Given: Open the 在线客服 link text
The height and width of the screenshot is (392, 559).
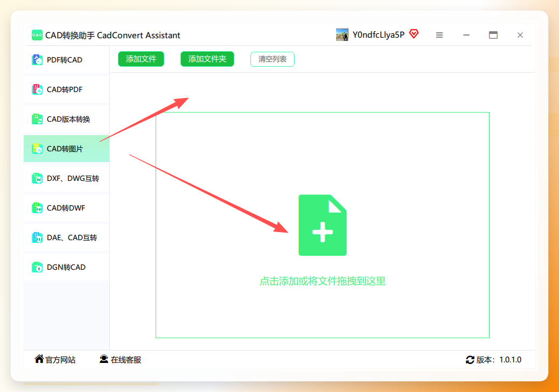Looking at the screenshot, I should (x=126, y=360).
